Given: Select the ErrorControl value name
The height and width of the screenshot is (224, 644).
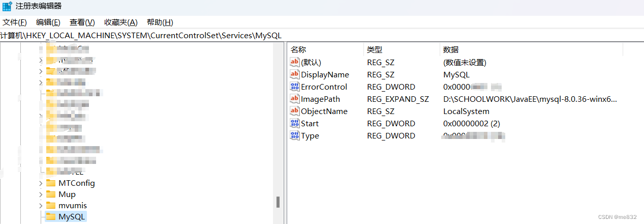Looking at the screenshot, I should (x=324, y=87).
